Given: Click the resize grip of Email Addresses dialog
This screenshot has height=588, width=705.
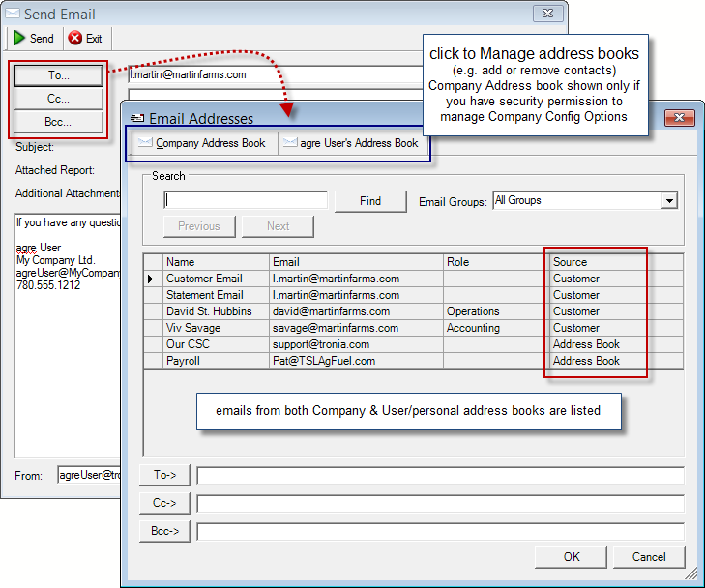Looking at the screenshot, I should pyautogui.click(x=690, y=573).
